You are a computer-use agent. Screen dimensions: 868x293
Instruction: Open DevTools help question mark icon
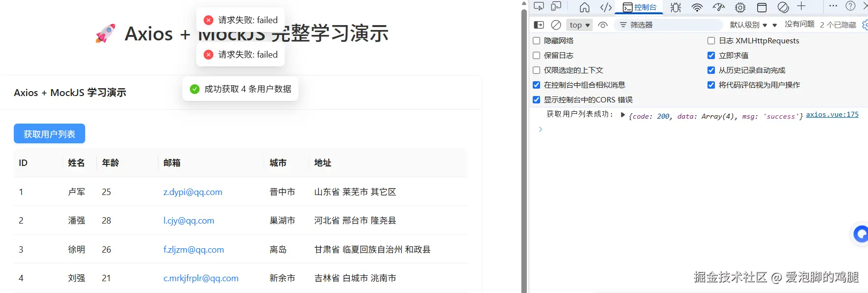850,6
